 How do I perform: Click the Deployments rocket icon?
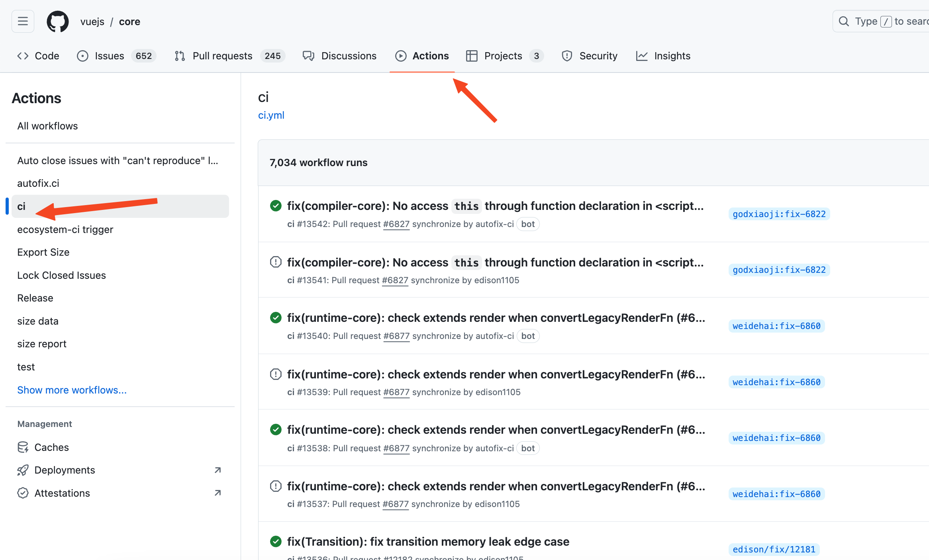[23, 470]
